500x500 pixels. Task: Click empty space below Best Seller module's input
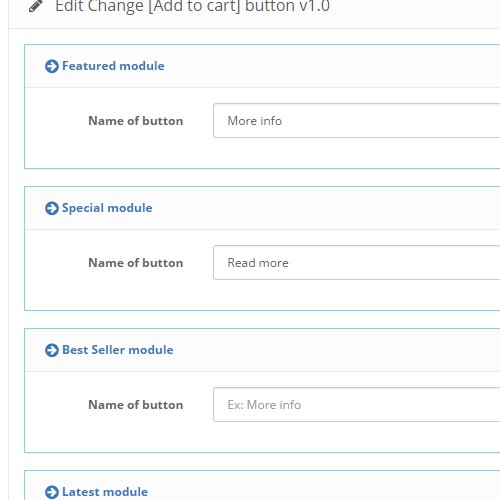pos(262,437)
